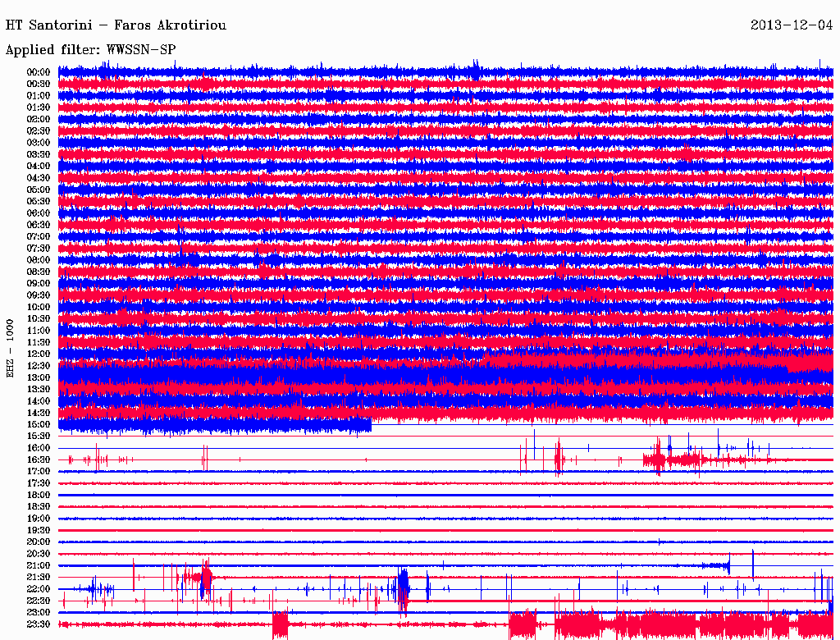The image size is (840, 640).
Task: Click the 19:30 time label
Action: [x=39, y=530]
